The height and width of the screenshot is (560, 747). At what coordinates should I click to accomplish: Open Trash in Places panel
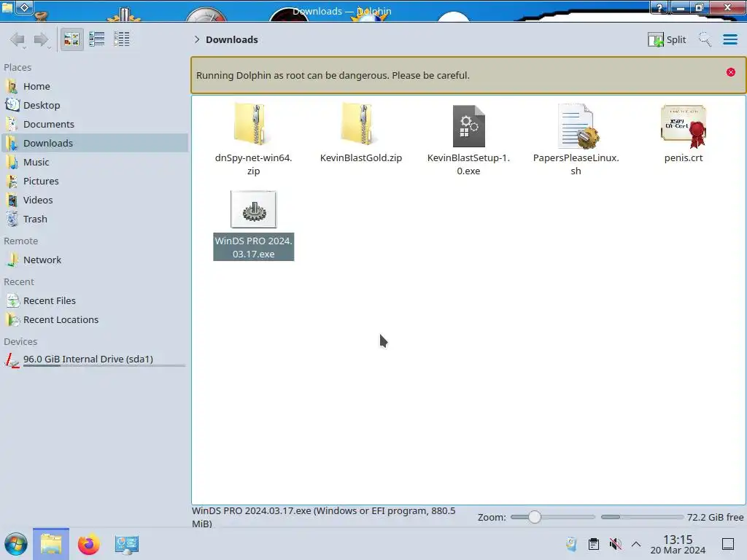tap(94, 219)
